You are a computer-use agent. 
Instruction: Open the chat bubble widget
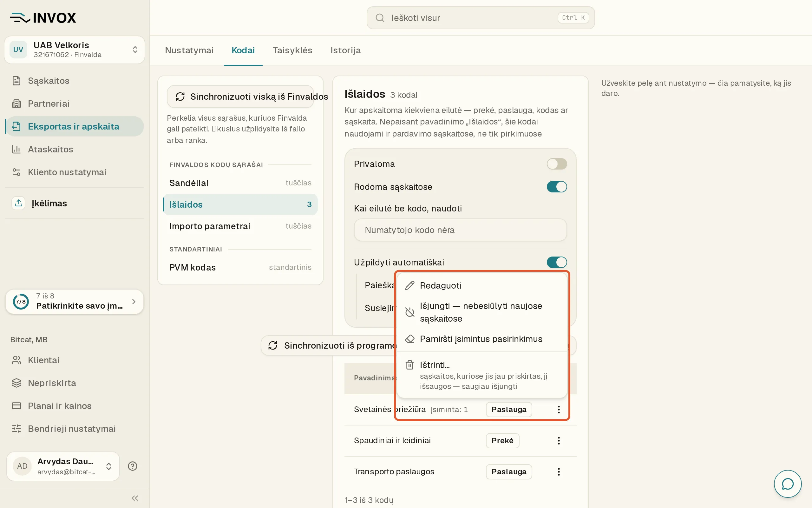[x=788, y=484]
